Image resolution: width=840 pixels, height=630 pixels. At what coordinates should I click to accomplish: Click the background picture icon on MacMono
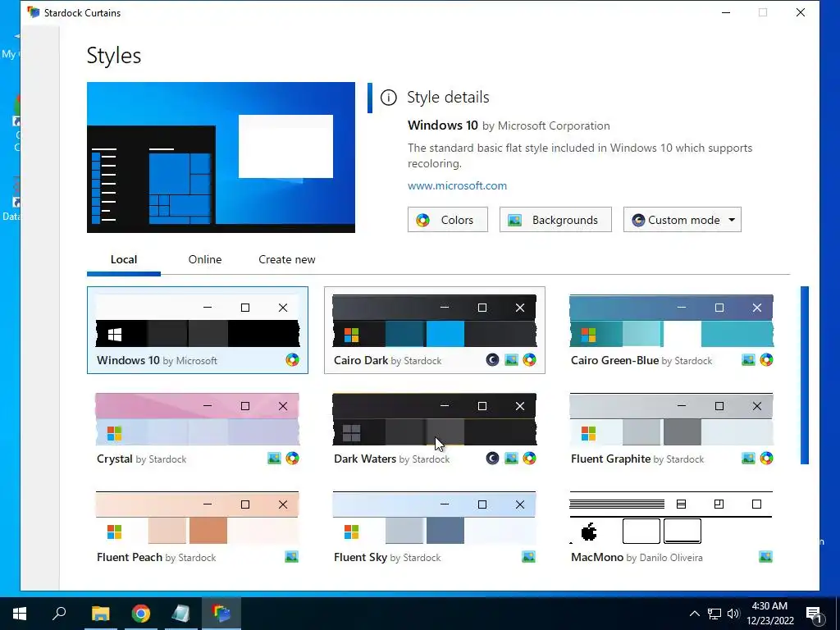click(x=765, y=557)
